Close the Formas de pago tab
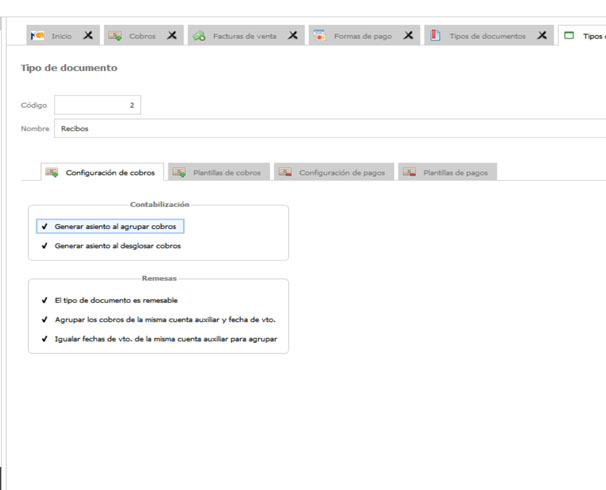The height and width of the screenshot is (490, 606). coord(408,36)
